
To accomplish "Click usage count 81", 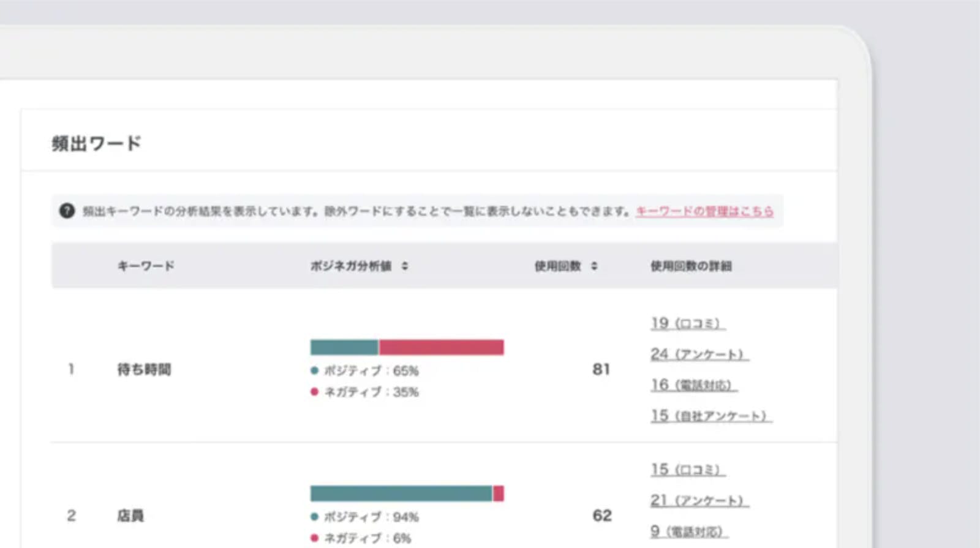I will (x=601, y=369).
